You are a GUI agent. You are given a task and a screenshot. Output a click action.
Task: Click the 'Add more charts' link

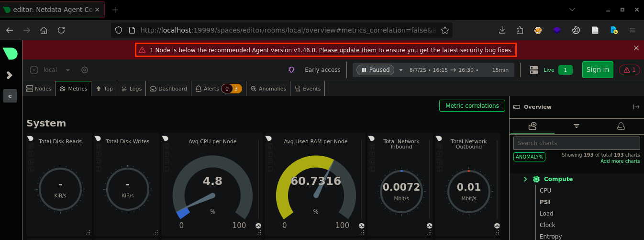[620, 161]
